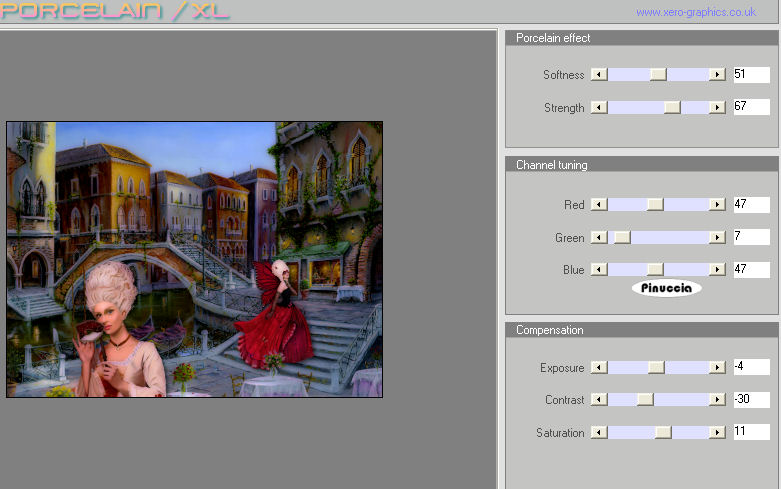
Task: Select Softness value field showing 51
Action: 752,75
